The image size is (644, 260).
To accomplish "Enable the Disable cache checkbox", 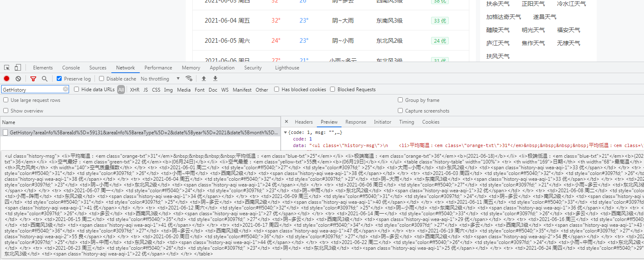I will tap(102, 78).
